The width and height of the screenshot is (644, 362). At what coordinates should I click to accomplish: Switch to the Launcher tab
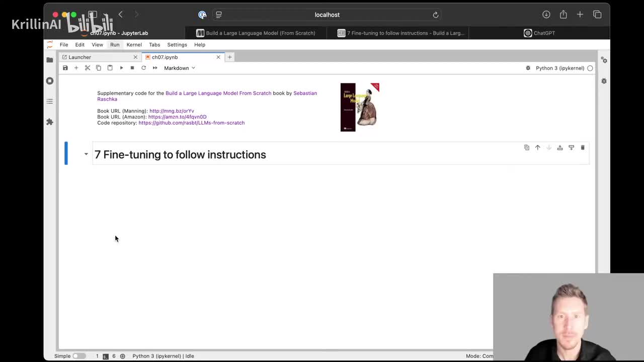click(80, 57)
